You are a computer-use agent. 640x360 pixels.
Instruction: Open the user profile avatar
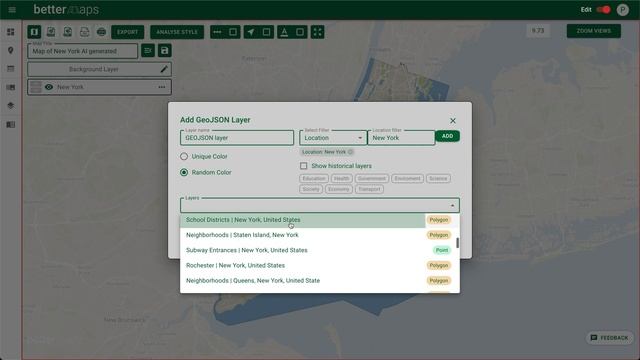[x=622, y=10]
